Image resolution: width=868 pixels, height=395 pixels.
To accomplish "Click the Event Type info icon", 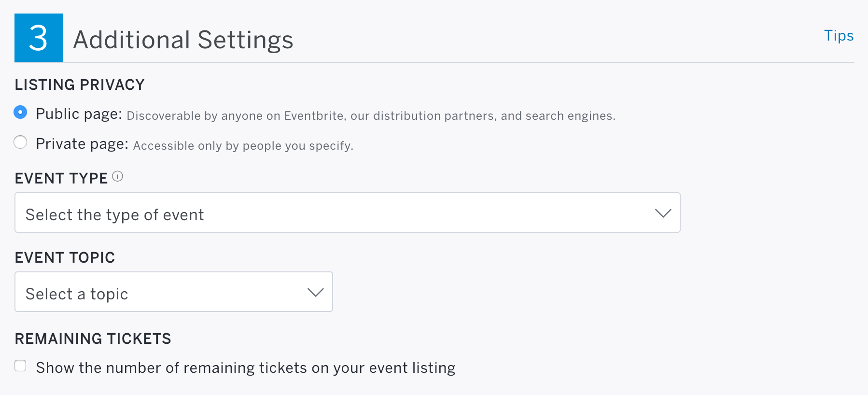I will click(117, 176).
